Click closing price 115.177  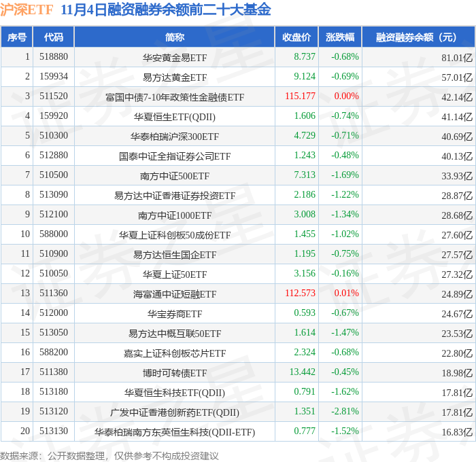[x=301, y=96]
